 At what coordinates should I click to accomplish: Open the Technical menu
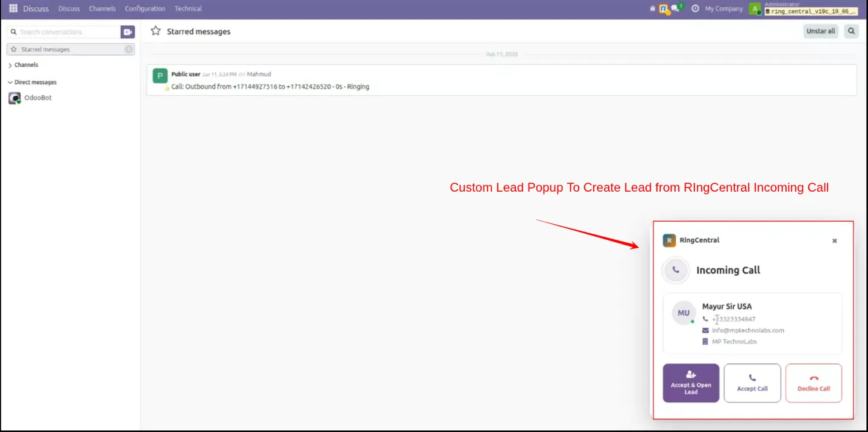tap(188, 8)
